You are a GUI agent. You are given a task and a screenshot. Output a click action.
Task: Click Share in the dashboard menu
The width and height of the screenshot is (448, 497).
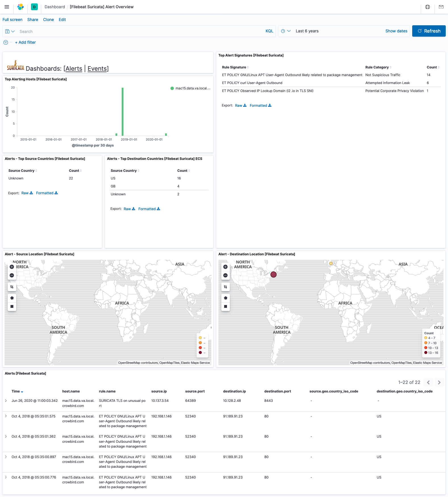33,20
